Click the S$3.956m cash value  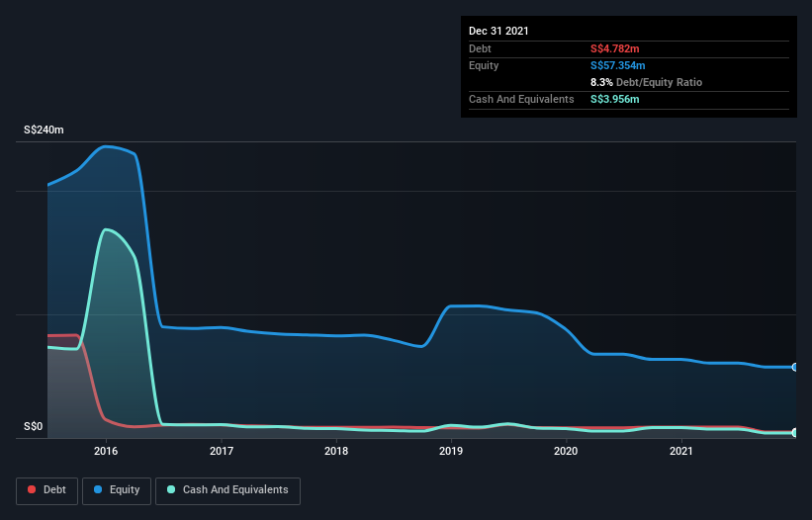click(615, 99)
